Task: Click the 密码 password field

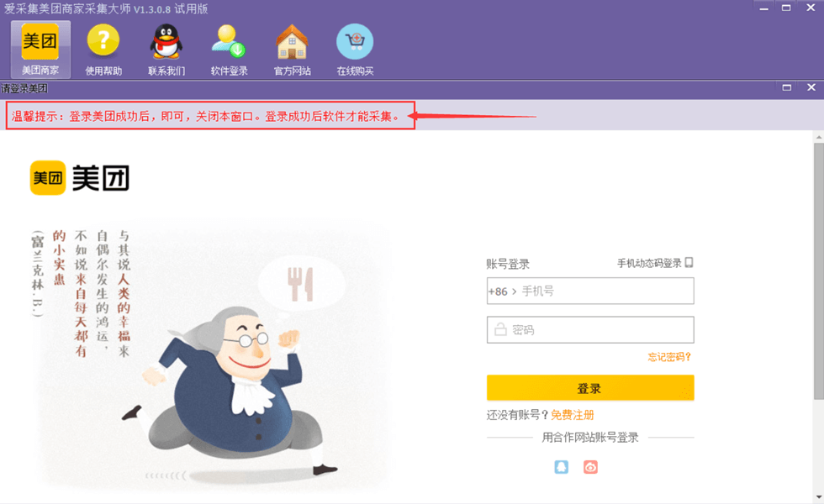Action: click(x=590, y=329)
